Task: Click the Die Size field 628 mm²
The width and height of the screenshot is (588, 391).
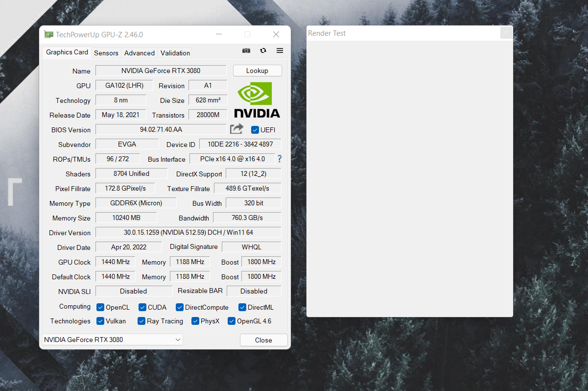Action: [208, 100]
